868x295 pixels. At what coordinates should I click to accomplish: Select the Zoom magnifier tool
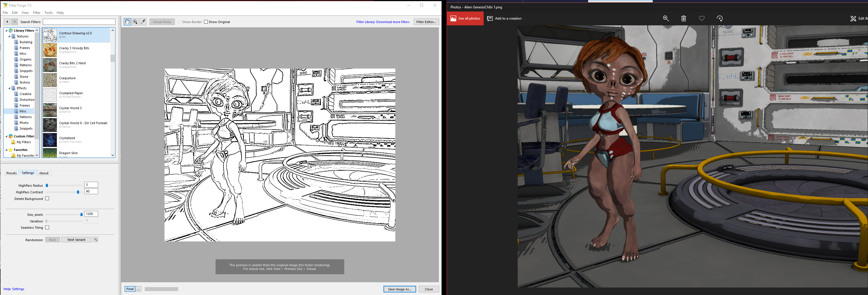point(135,22)
